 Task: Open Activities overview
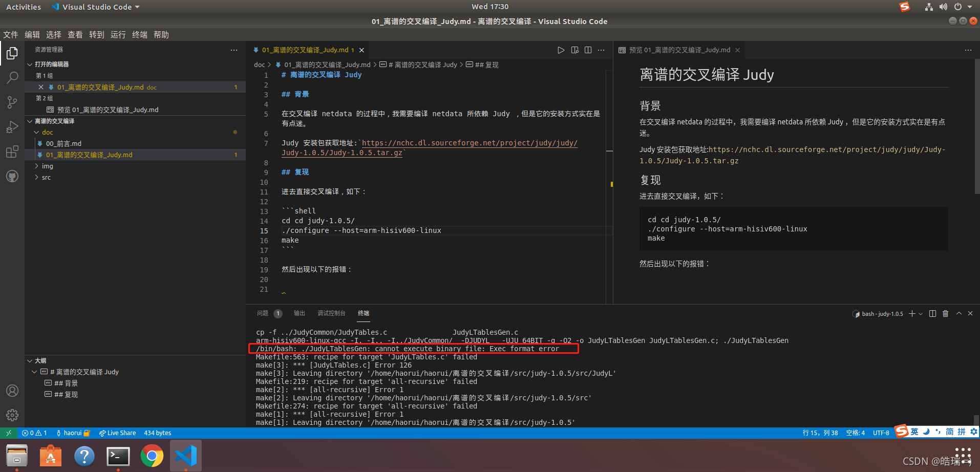(24, 7)
